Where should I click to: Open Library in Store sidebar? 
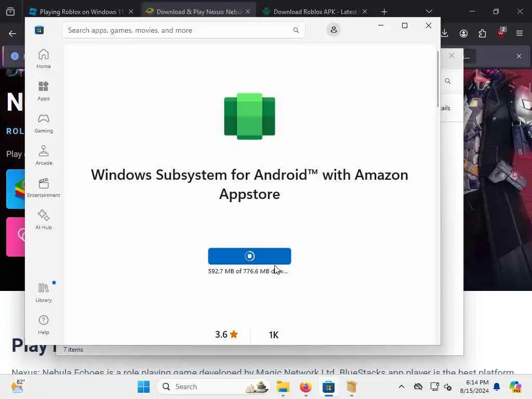coord(44,292)
